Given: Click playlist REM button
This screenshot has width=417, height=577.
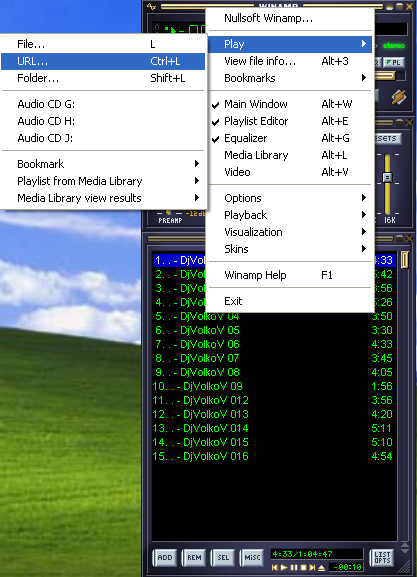Looking at the screenshot, I should click(x=194, y=557).
